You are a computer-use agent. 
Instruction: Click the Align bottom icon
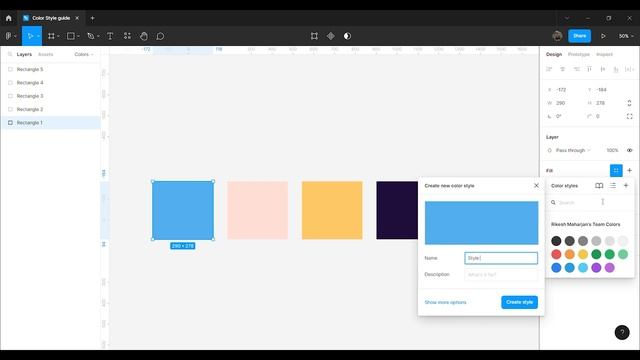[616, 69]
